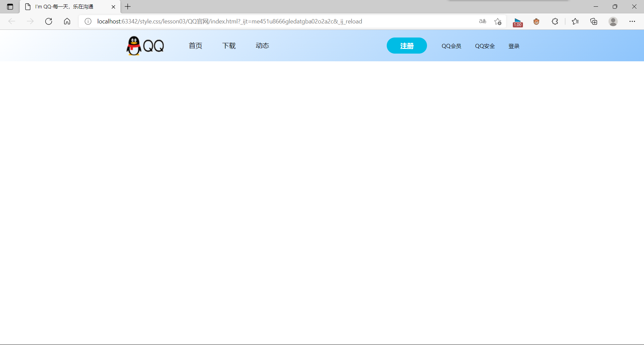Open the blue flag extension with 1.00 badge

pyautogui.click(x=517, y=21)
